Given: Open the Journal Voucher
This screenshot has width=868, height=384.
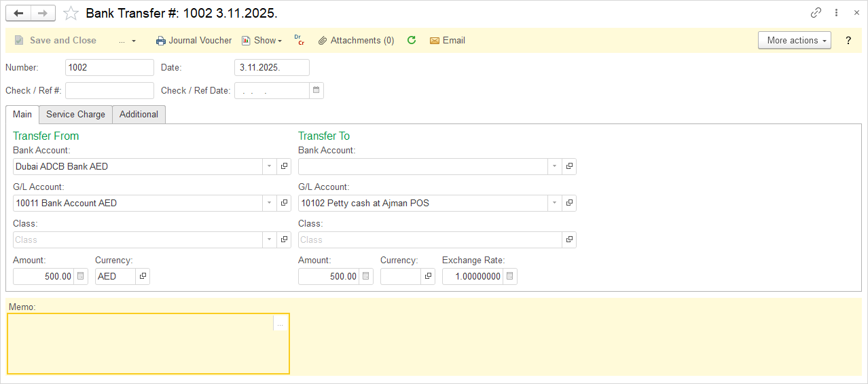Looking at the screenshot, I should click(194, 40).
